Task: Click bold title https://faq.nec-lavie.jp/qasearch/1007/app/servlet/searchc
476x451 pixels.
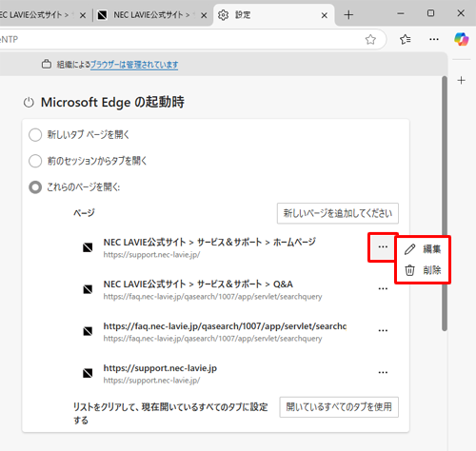Action: [225, 326]
